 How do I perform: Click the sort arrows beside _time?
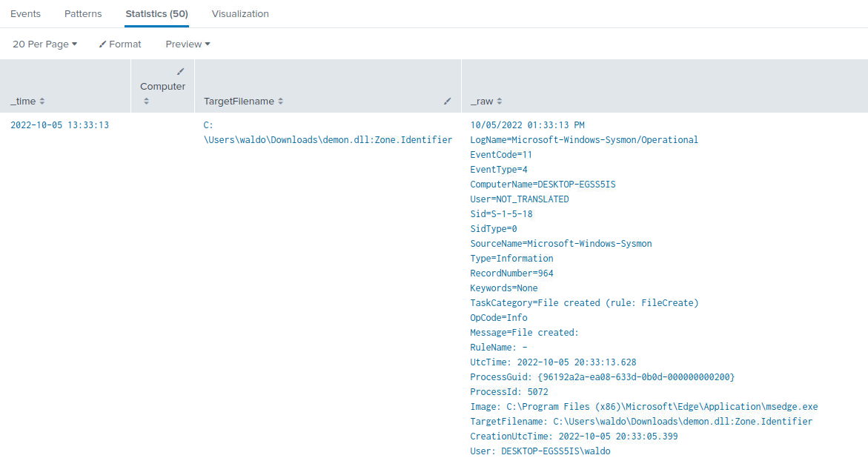(x=42, y=102)
